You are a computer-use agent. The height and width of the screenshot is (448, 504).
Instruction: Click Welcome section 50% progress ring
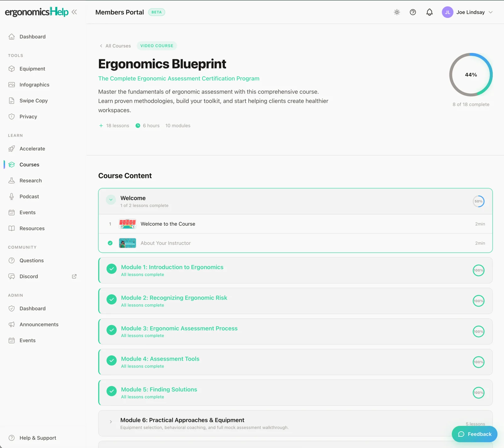click(x=478, y=201)
